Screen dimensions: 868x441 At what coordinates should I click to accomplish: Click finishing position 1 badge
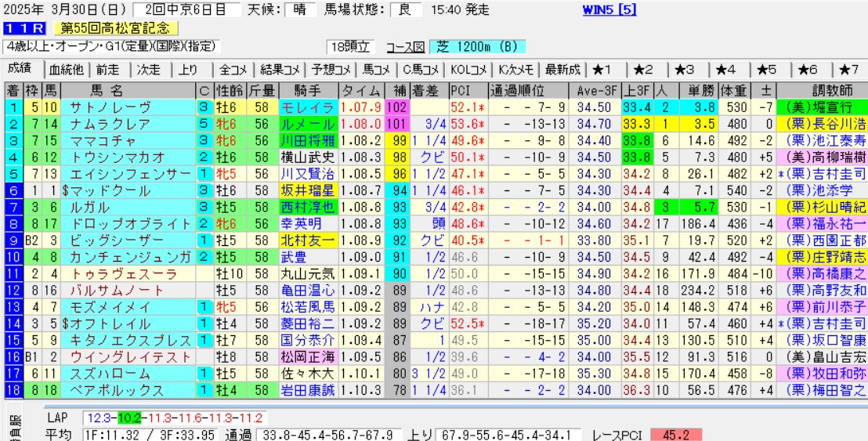point(13,107)
